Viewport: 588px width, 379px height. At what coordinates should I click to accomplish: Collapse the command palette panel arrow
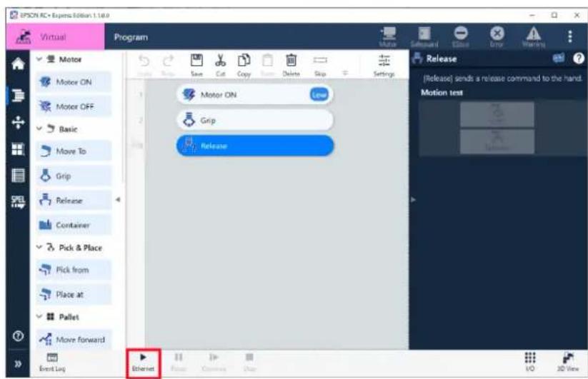tap(118, 200)
